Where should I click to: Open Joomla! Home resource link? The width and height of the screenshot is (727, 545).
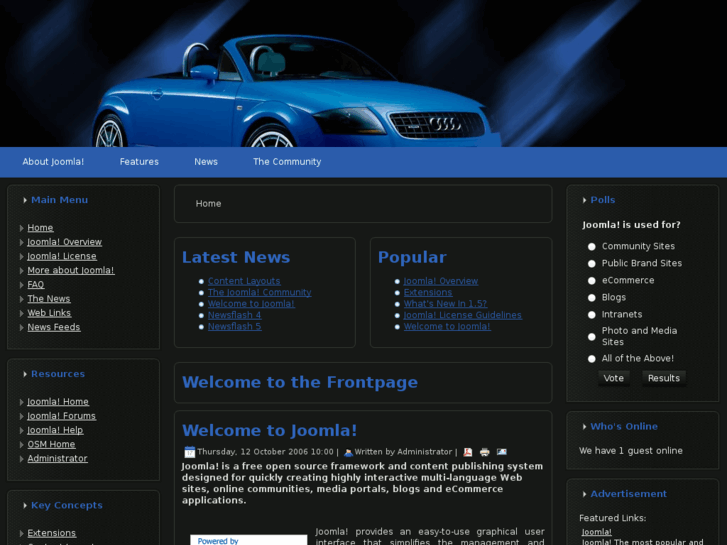[58, 402]
